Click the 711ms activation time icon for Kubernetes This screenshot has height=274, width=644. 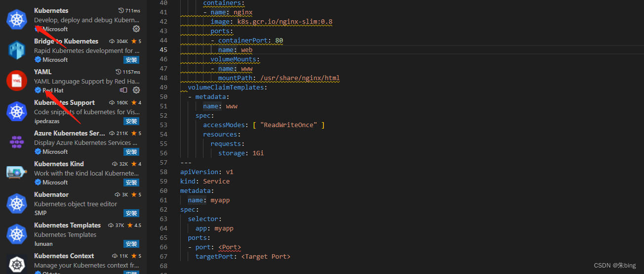click(121, 10)
